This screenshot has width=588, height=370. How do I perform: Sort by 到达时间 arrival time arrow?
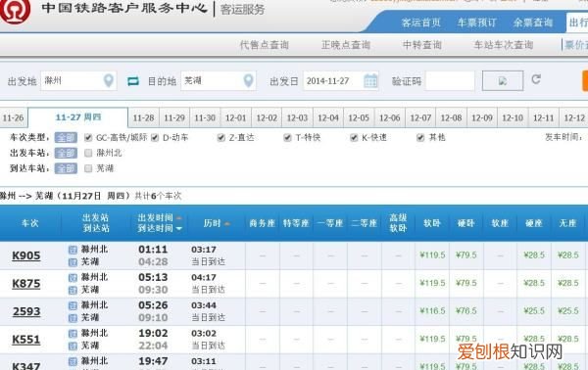(179, 228)
